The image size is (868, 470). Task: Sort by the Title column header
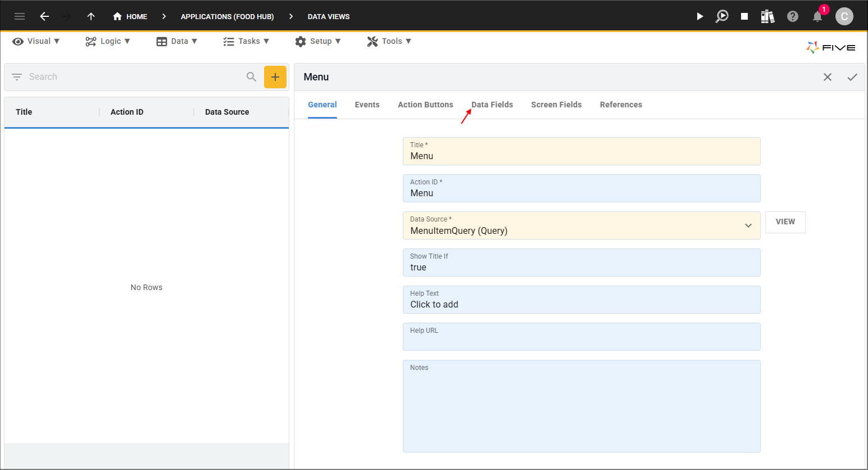[x=24, y=112]
